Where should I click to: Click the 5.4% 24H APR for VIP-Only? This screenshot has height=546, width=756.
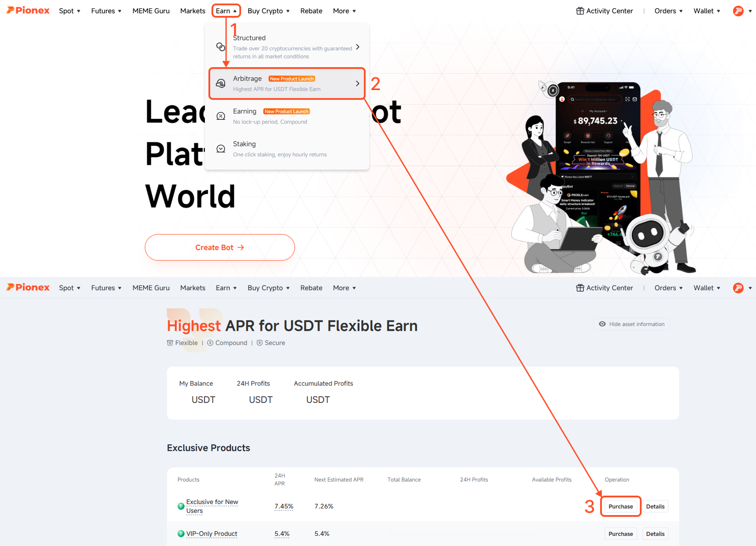pyautogui.click(x=282, y=534)
